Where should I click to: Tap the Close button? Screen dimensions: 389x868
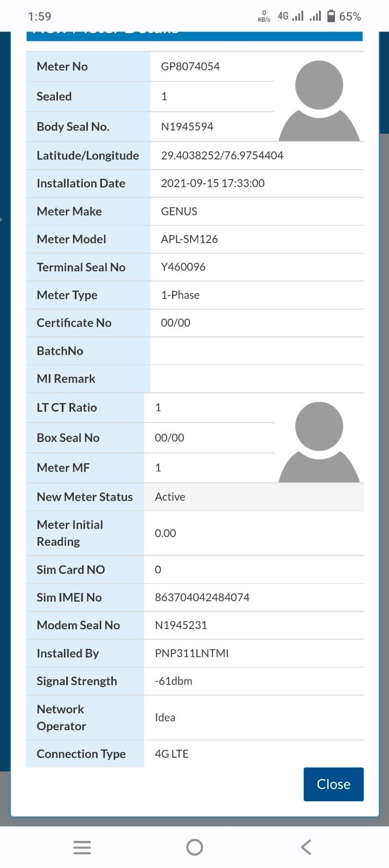[x=333, y=784]
